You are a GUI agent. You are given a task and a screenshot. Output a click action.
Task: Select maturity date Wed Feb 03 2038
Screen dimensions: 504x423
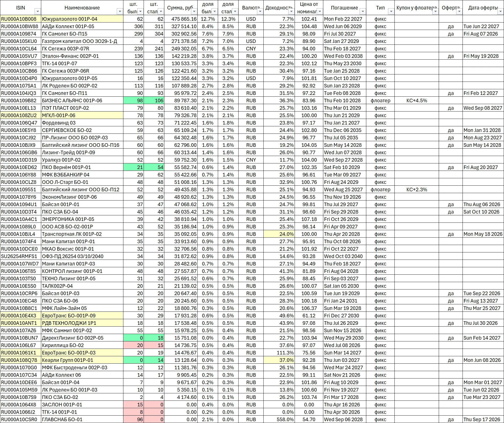[x=345, y=56]
